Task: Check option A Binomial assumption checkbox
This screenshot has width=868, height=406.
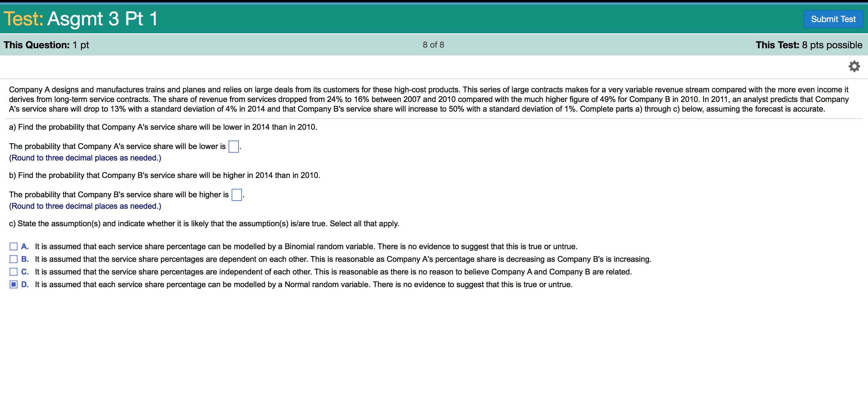Action: point(14,247)
